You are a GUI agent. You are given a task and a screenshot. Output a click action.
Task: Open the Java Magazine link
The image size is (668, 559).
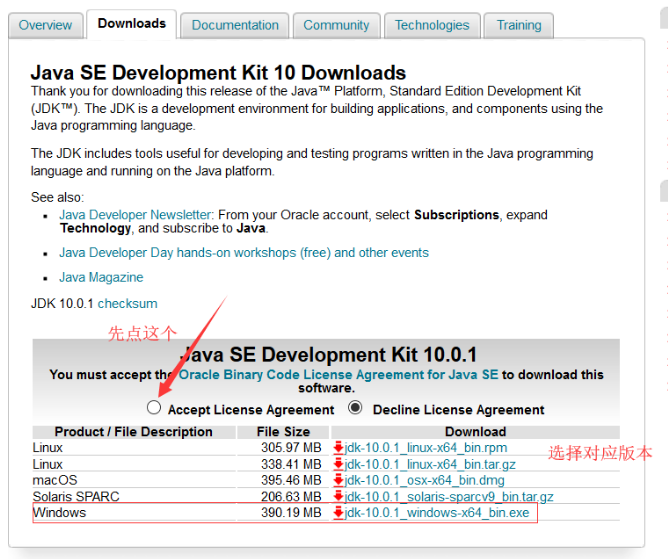point(101,277)
